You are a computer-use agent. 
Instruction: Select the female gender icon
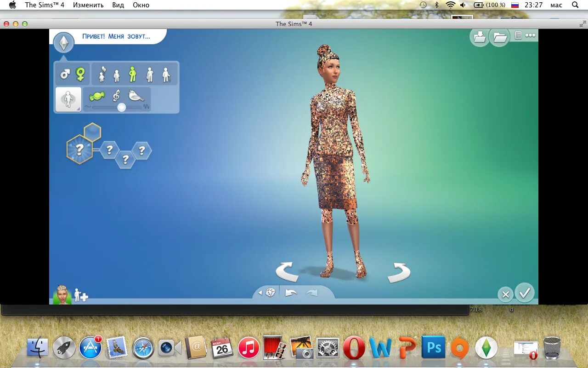[80, 74]
